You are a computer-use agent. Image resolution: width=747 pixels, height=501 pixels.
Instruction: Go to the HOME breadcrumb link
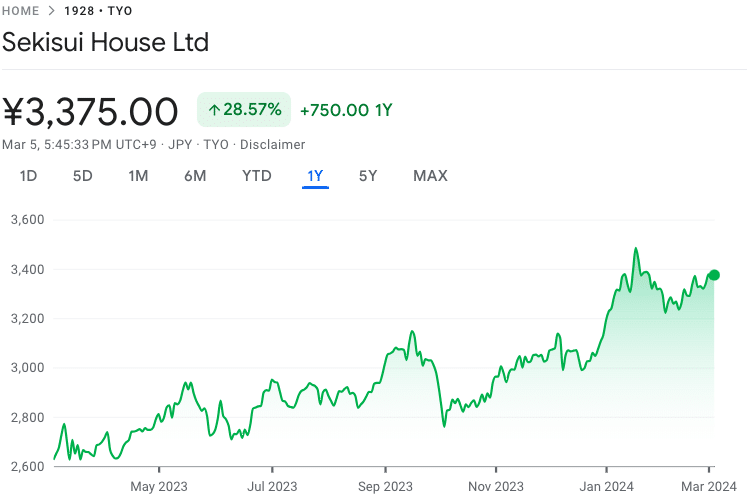pyautogui.click(x=20, y=10)
